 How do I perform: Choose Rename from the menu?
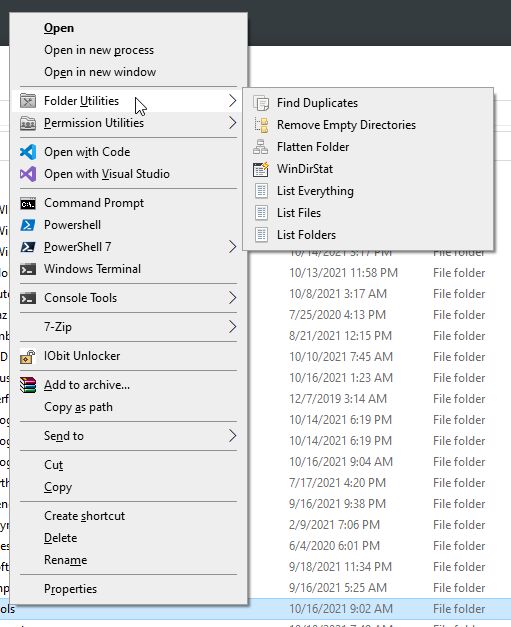[x=65, y=560]
